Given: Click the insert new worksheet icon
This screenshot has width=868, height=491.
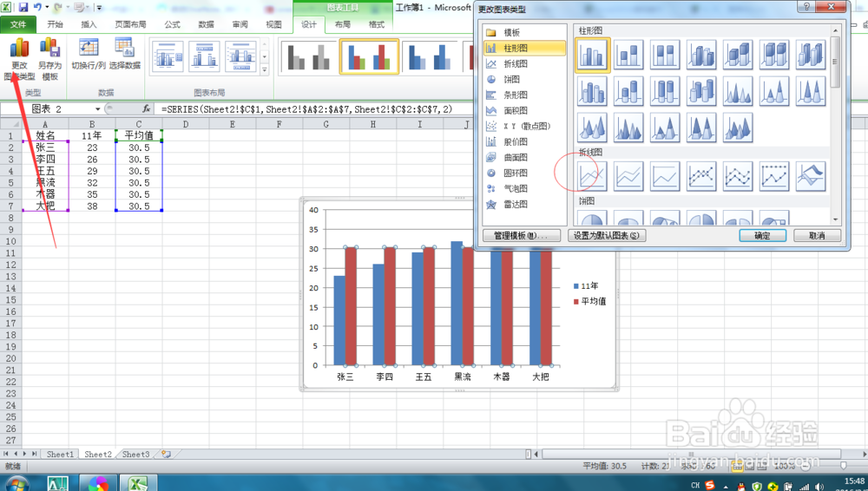Looking at the screenshot, I should pyautogui.click(x=166, y=454).
